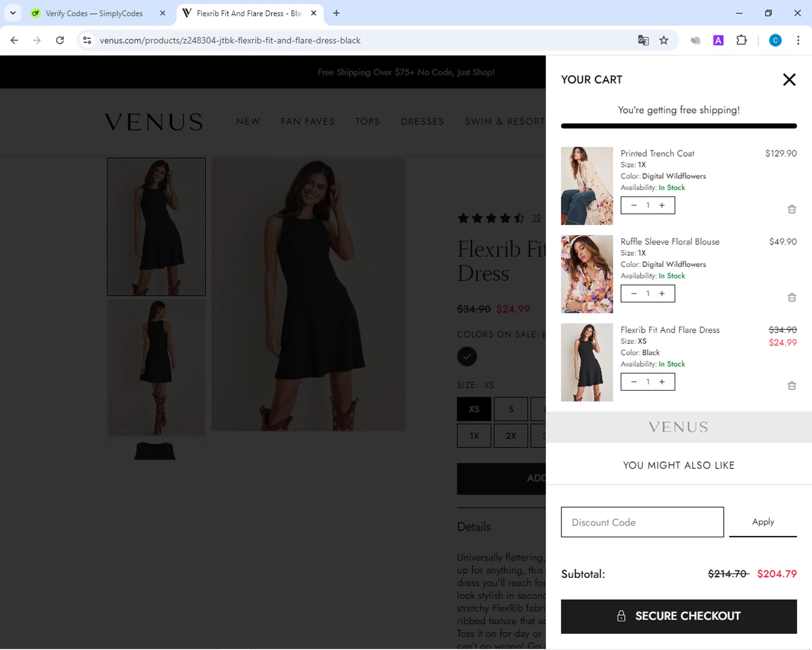
Task: Open the Extensions puzzle menu
Action: click(x=742, y=40)
